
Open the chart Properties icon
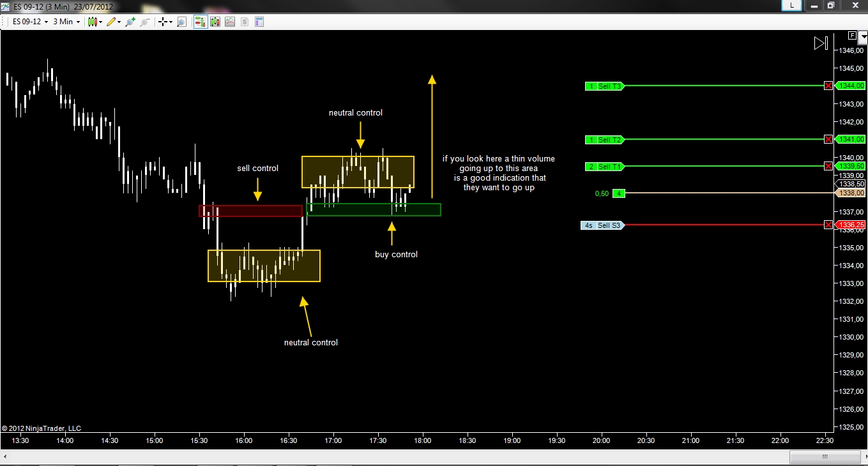tap(259, 22)
